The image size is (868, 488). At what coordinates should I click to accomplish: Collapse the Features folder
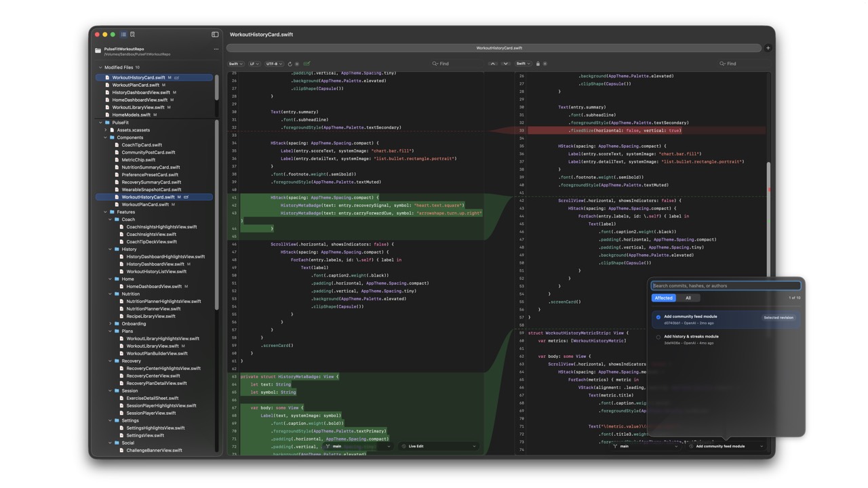(106, 212)
